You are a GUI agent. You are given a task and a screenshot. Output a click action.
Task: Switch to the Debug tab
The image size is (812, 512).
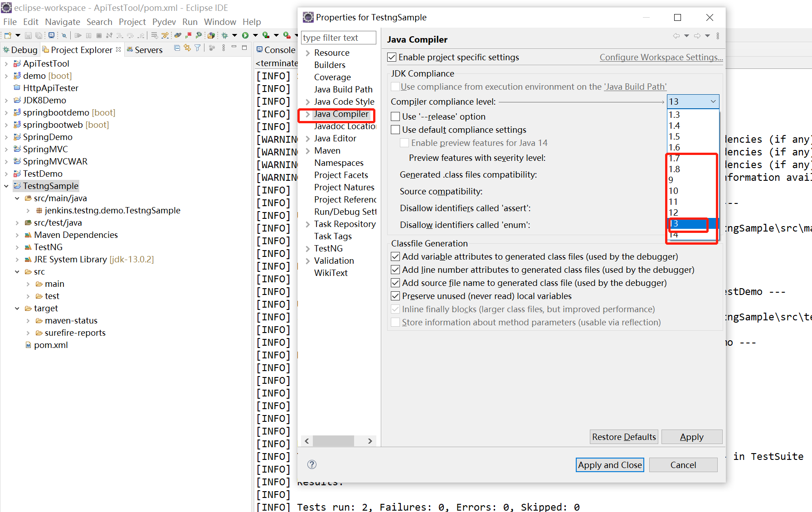(x=20, y=50)
